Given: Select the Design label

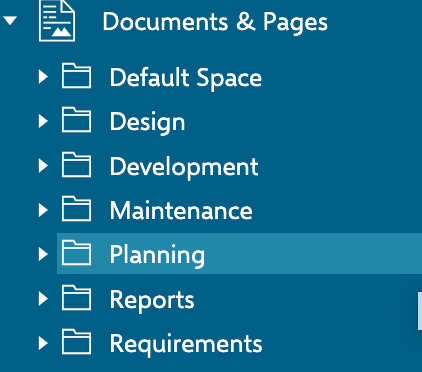Looking at the screenshot, I should [x=147, y=123].
